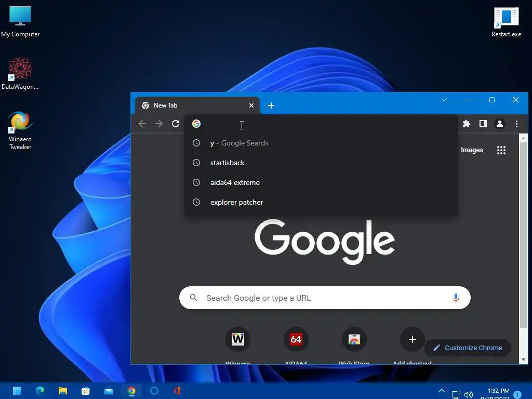Open File Explorer from the taskbar

[63, 391]
